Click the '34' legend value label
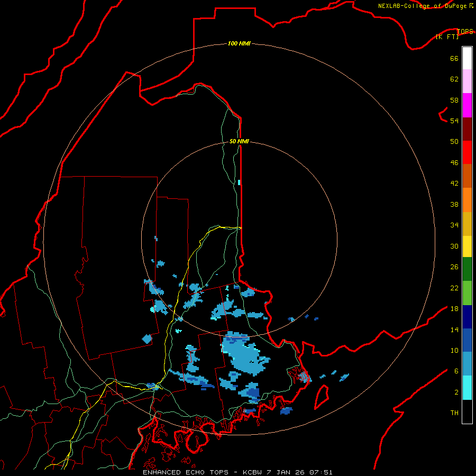The image size is (476, 476). (x=454, y=225)
